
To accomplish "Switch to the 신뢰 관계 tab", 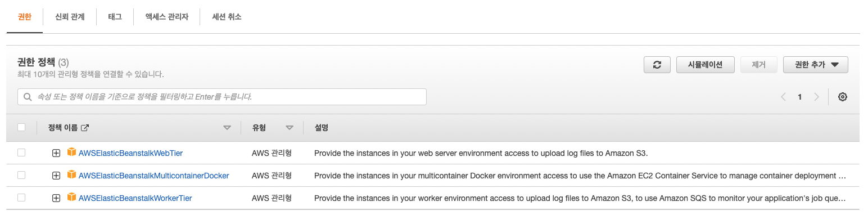I will click(x=70, y=17).
